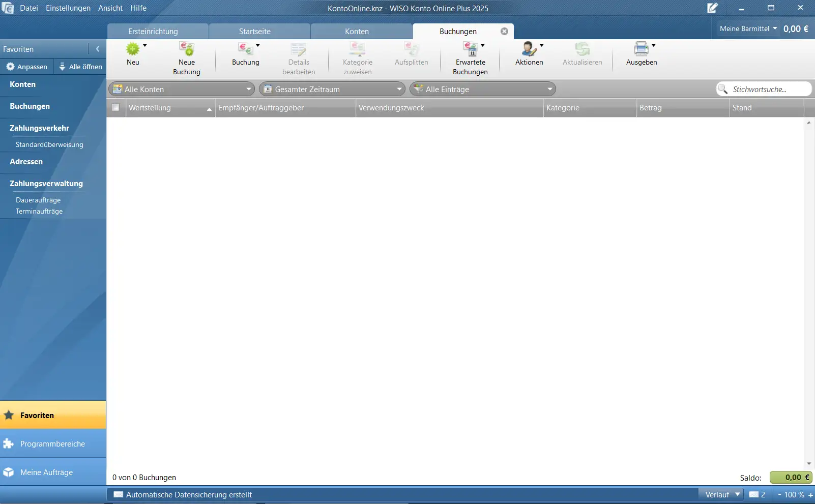Click the Anpassen button in sidebar

coord(27,67)
